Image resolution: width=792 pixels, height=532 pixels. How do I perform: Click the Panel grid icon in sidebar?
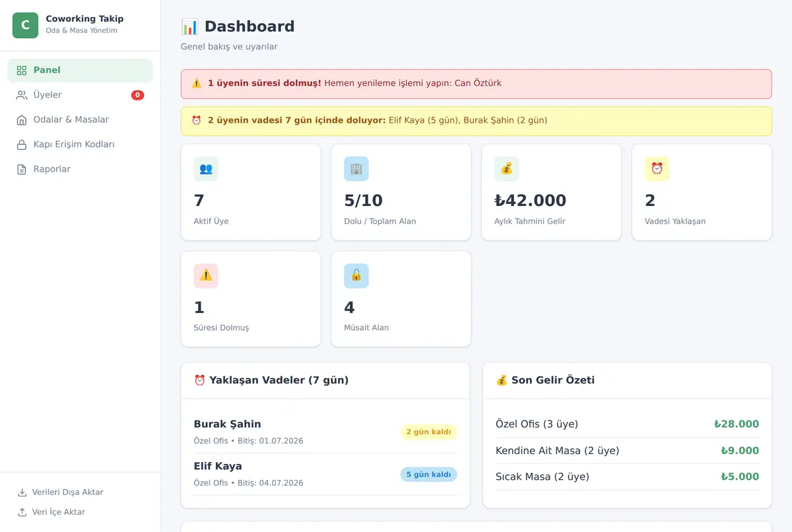pos(22,71)
